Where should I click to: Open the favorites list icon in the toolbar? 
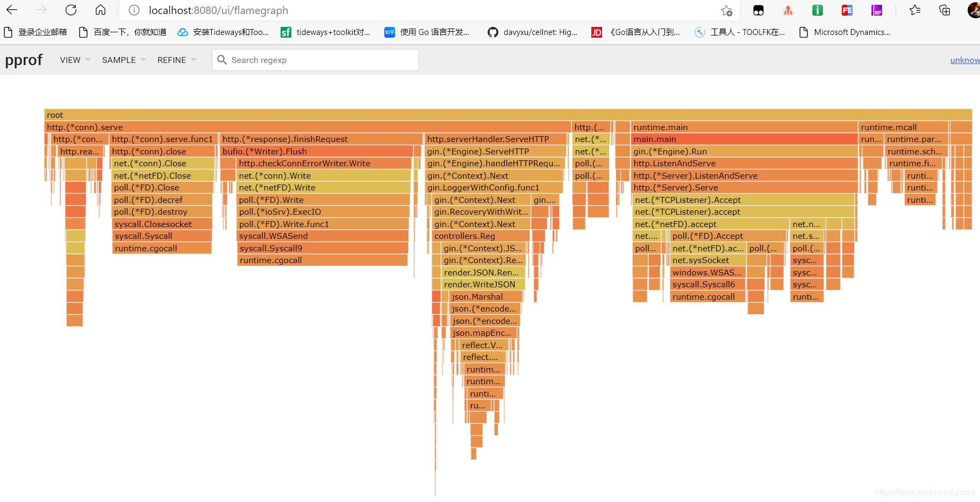tap(915, 10)
